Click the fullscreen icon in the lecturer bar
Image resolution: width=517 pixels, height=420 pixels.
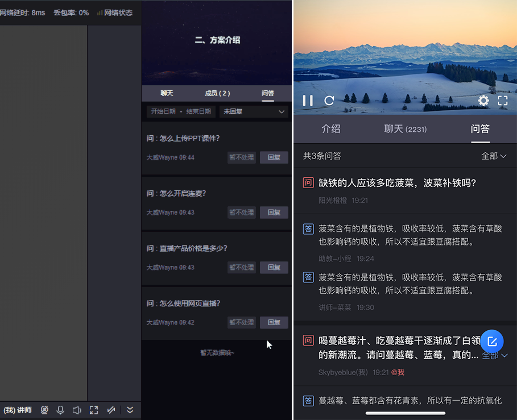point(94,410)
